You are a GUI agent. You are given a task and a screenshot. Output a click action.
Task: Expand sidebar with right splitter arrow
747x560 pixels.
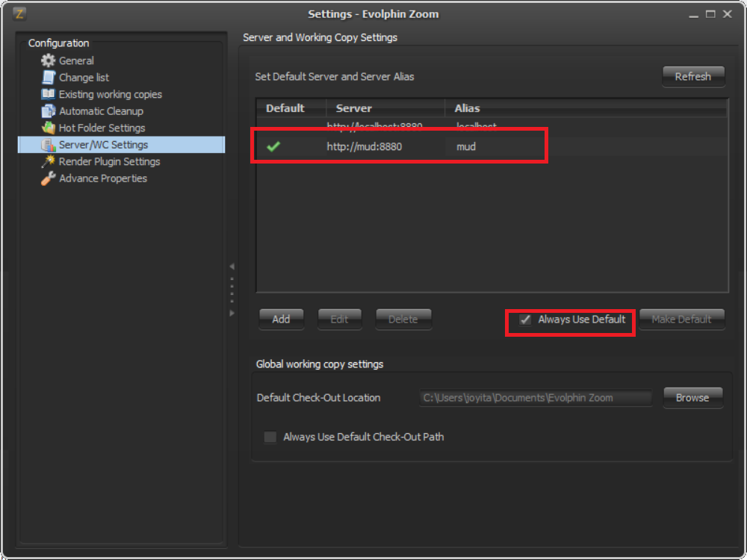tap(232, 313)
